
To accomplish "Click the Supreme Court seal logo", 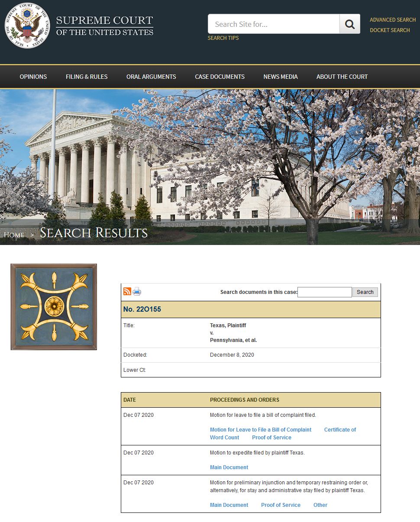I will coord(27,26).
